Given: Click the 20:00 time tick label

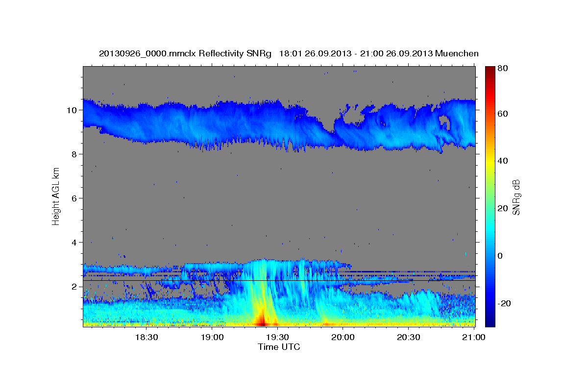Looking at the screenshot, I should [x=343, y=337].
